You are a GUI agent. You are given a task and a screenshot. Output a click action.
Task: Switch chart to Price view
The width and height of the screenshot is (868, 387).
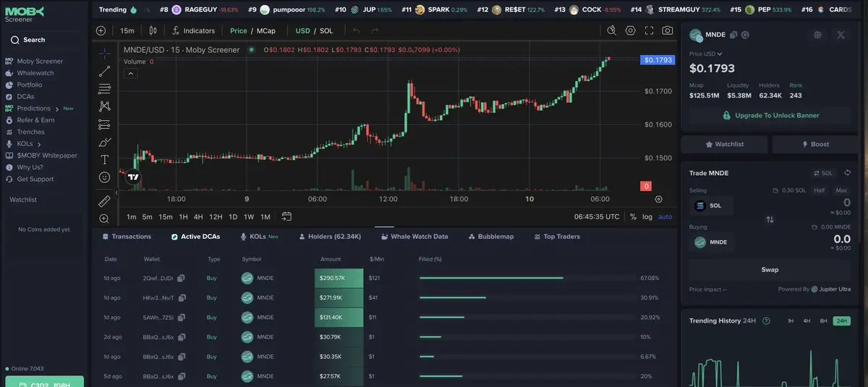pyautogui.click(x=239, y=30)
